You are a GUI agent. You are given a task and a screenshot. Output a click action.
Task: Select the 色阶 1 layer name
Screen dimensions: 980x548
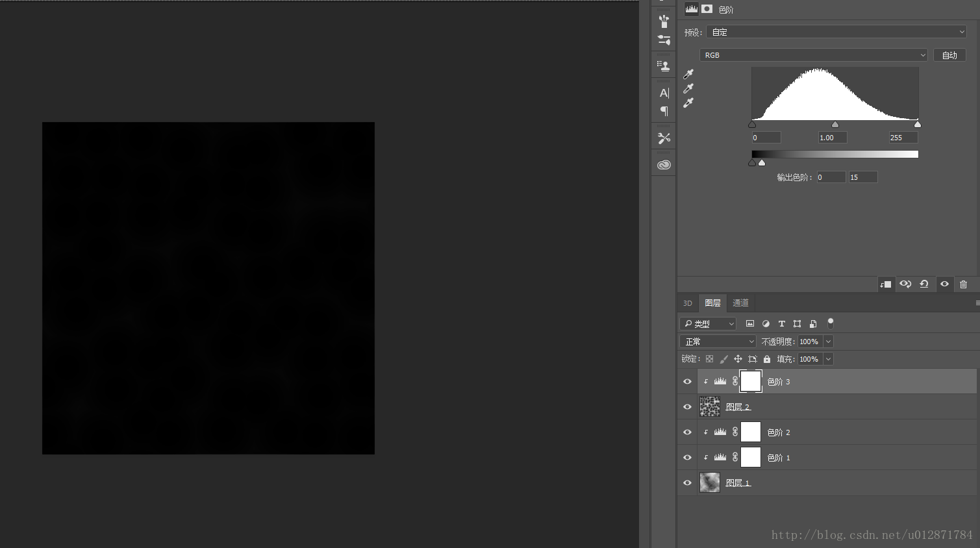[779, 458]
